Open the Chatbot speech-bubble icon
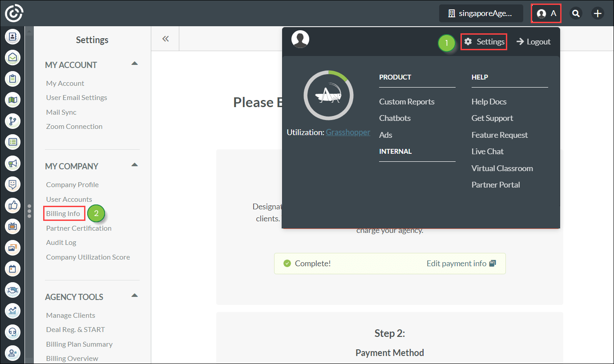Screen dimensions: 614x364 pos(12,184)
